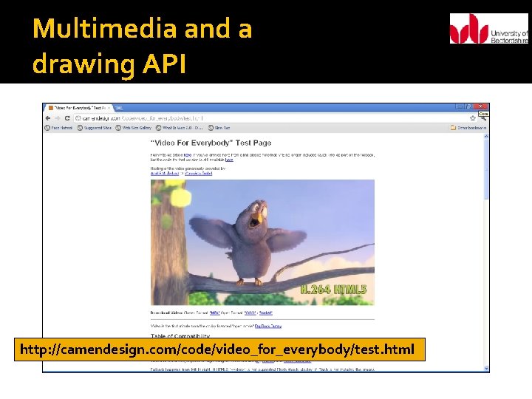The height and width of the screenshot is (399, 532).
Task: Click the Big Buck Bunny video frame
Action: [262, 242]
